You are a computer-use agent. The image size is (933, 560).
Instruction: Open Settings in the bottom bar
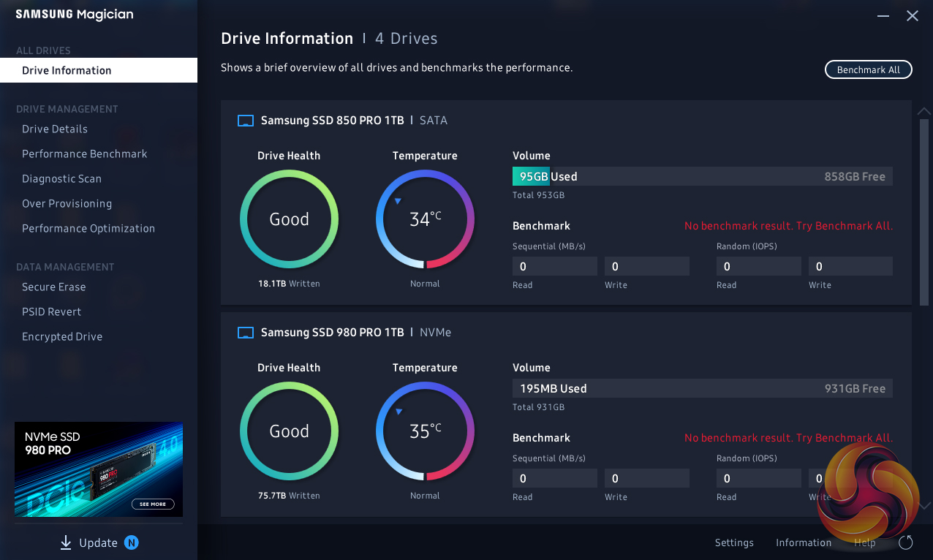click(x=734, y=542)
